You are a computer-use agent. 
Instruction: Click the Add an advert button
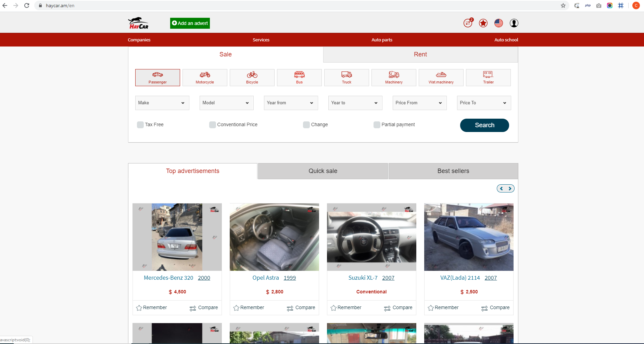tap(190, 23)
